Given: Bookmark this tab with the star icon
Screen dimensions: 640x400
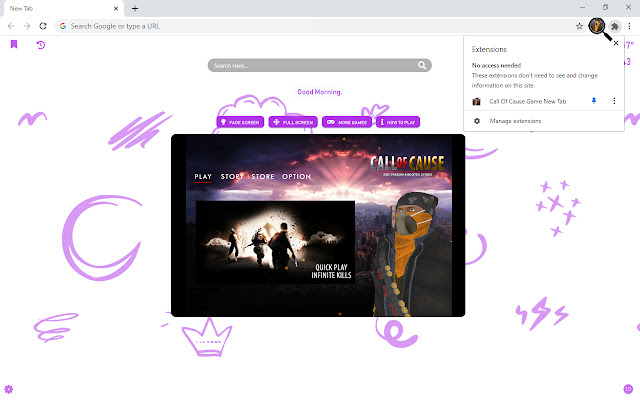Looking at the screenshot, I should pos(579,26).
